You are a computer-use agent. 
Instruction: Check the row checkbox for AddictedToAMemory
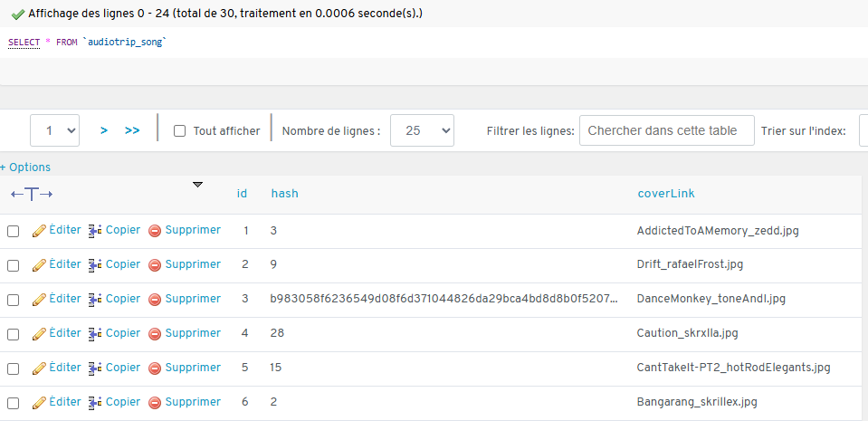coord(14,231)
